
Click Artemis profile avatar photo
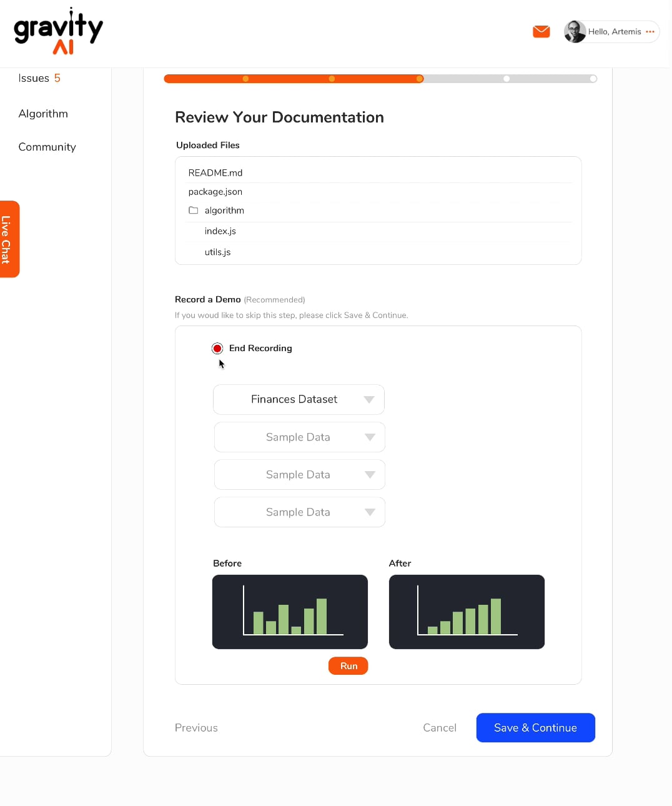[x=575, y=31]
